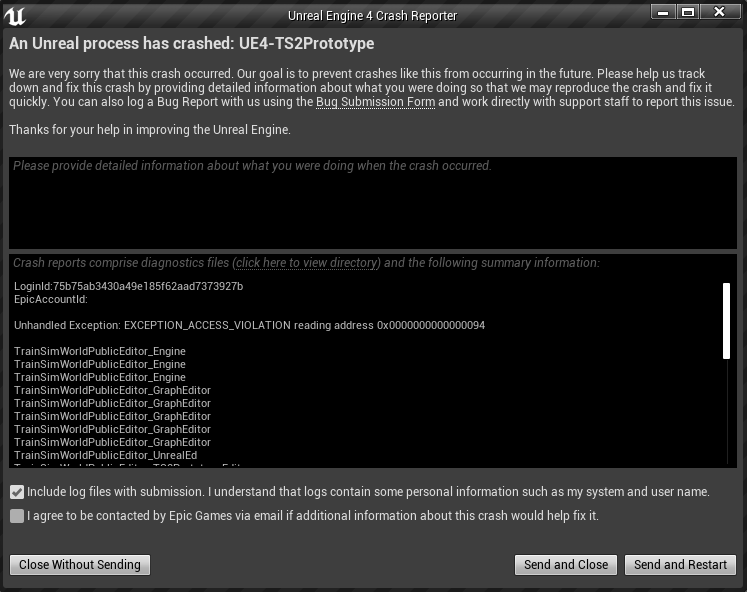747x592 pixels.
Task: Click the Unhandled Exception access violation line
Action: click(249, 326)
